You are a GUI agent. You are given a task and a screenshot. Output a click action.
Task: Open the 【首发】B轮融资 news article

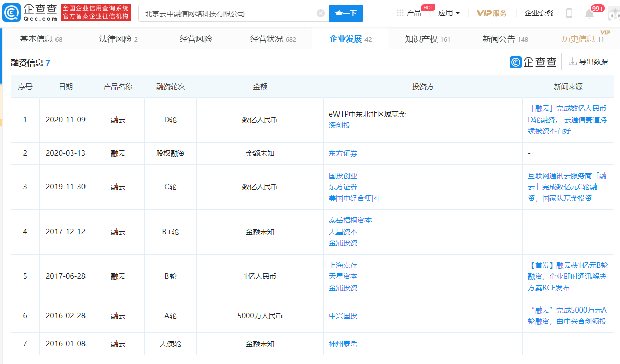pyautogui.click(x=567, y=276)
